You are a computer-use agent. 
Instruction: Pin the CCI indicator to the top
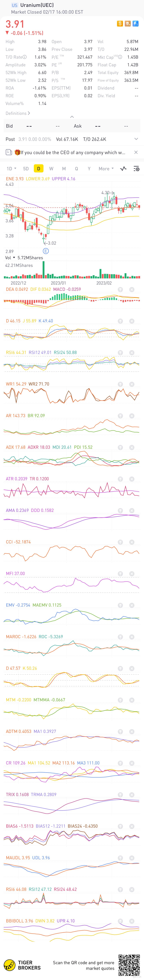[x=120, y=542]
